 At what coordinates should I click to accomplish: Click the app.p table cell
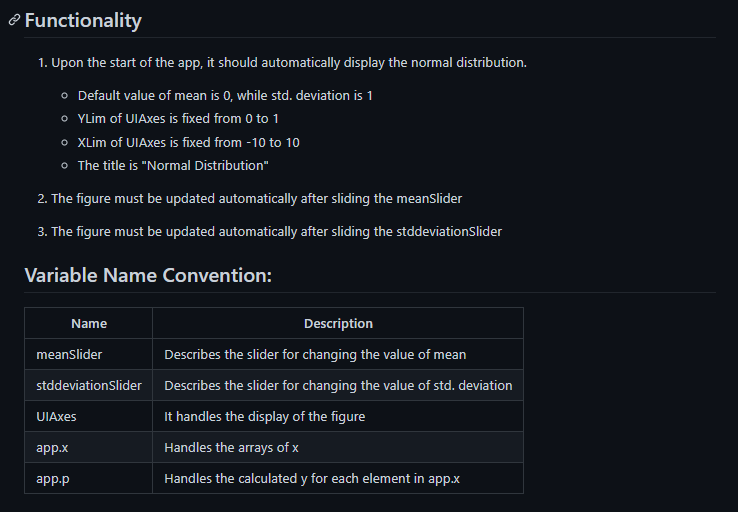pyautogui.click(x=88, y=479)
